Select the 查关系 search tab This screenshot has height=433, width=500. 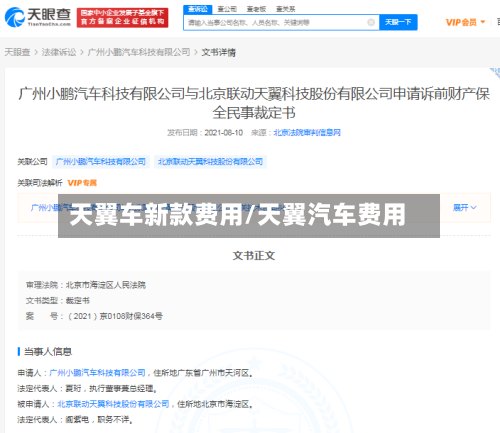[x=285, y=9]
